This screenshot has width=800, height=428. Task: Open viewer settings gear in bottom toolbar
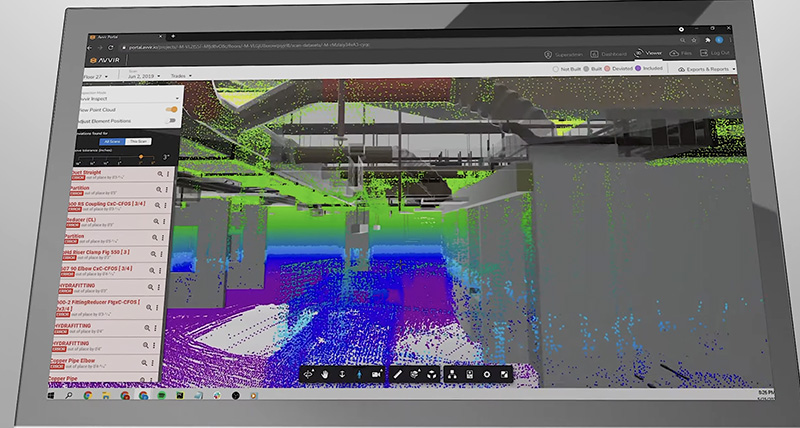click(487, 374)
